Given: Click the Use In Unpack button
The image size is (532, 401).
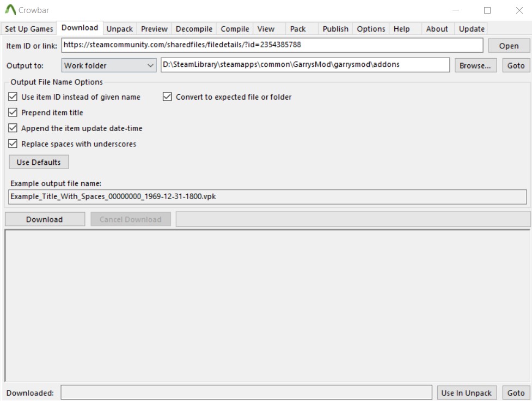Looking at the screenshot, I should click(x=467, y=393).
